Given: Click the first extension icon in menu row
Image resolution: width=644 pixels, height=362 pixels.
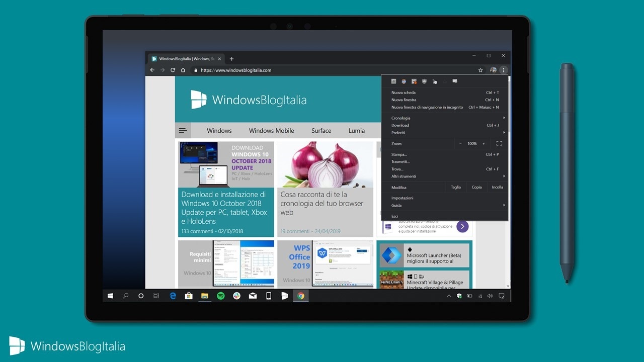Looking at the screenshot, I should click(x=394, y=81).
